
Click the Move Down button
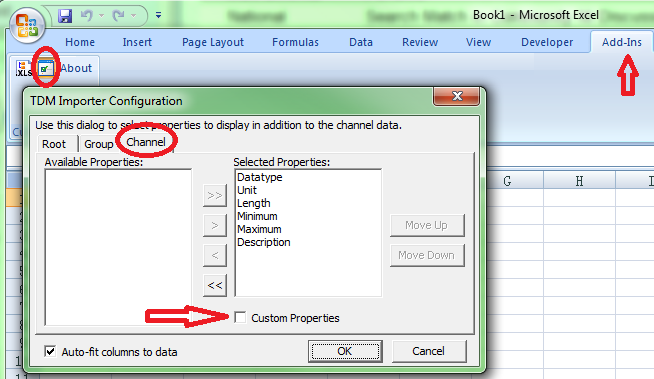point(427,255)
